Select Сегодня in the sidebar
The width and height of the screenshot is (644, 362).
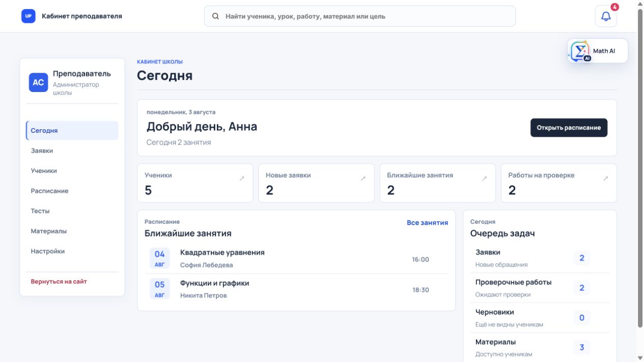pyautogui.click(x=72, y=131)
